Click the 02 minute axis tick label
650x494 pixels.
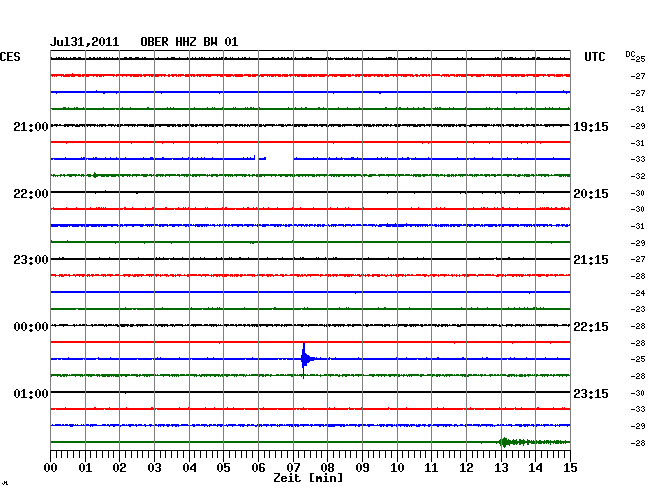click(x=119, y=468)
